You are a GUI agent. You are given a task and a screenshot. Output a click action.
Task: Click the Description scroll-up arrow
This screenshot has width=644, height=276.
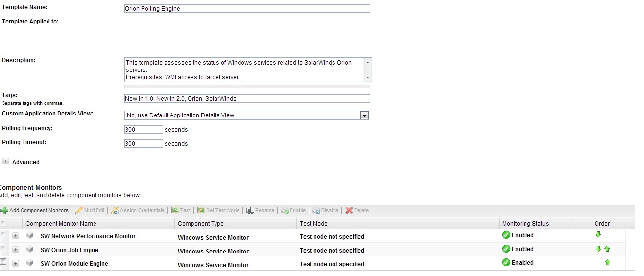pos(368,62)
